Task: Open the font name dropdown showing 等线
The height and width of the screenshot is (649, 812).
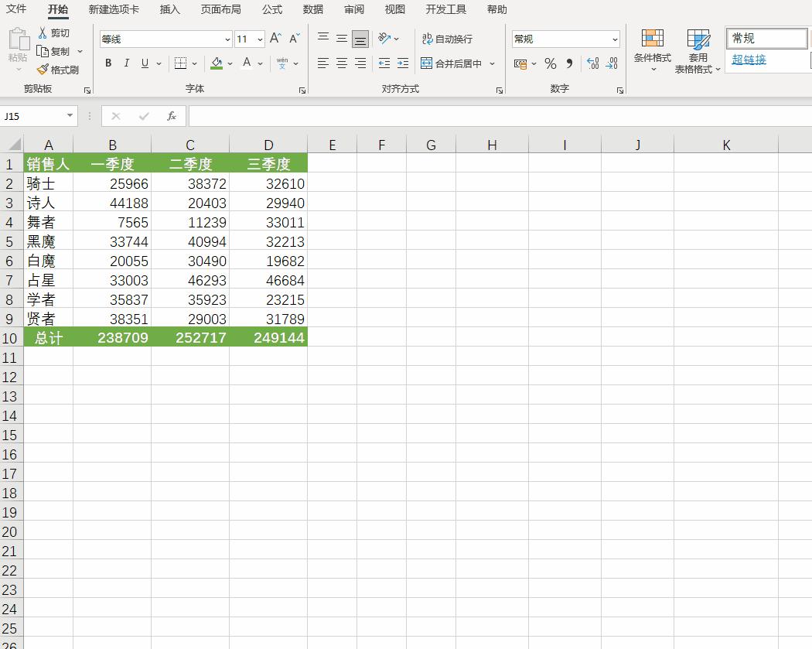Action: point(227,39)
